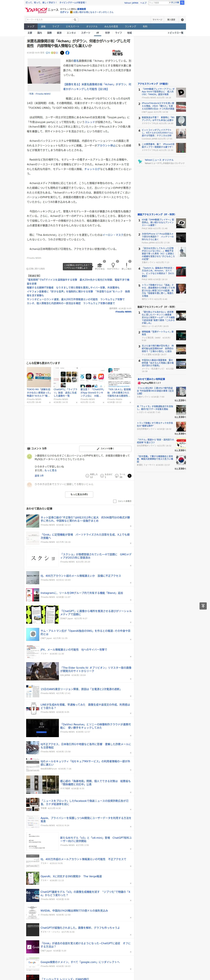Share the article on Facebook
Image resolution: width=210 pixels, height=980 pixels.
point(67,53)
